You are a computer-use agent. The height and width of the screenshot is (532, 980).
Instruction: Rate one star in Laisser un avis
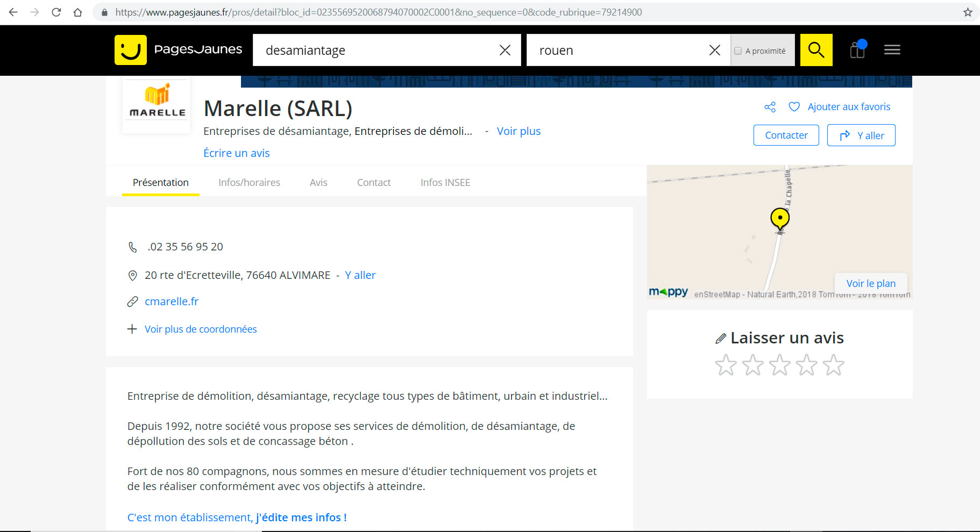point(726,365)
